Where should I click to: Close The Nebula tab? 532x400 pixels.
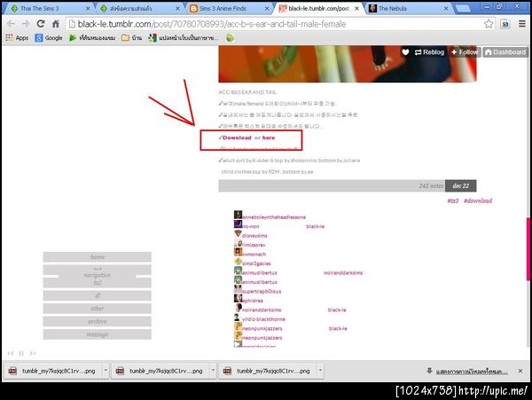tap(446, 9)
